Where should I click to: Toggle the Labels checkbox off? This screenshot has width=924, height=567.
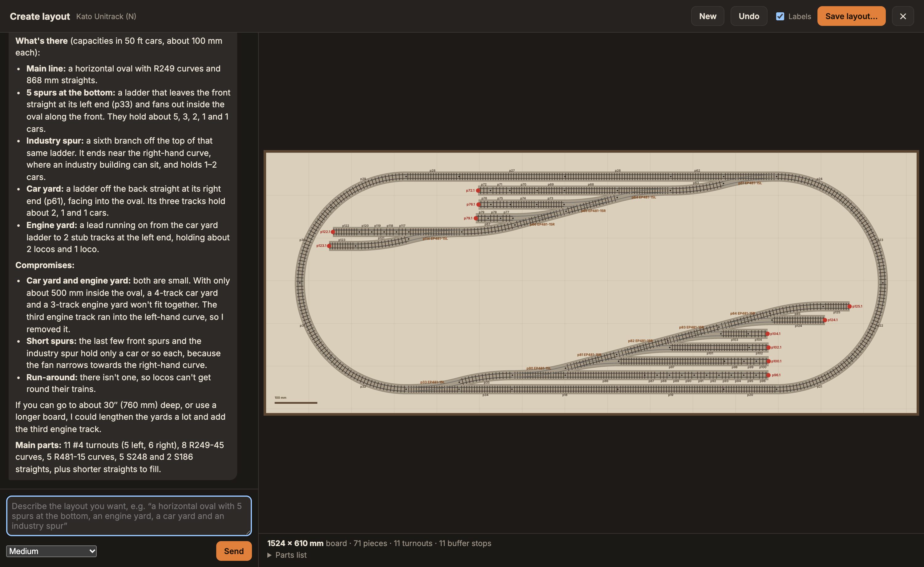780,16
